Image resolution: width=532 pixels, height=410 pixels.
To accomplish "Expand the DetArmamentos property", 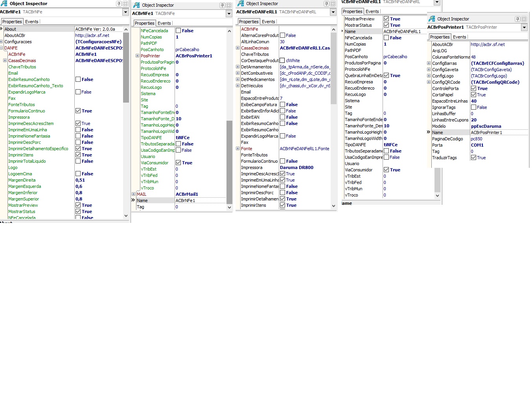I will tap(237, 67).
